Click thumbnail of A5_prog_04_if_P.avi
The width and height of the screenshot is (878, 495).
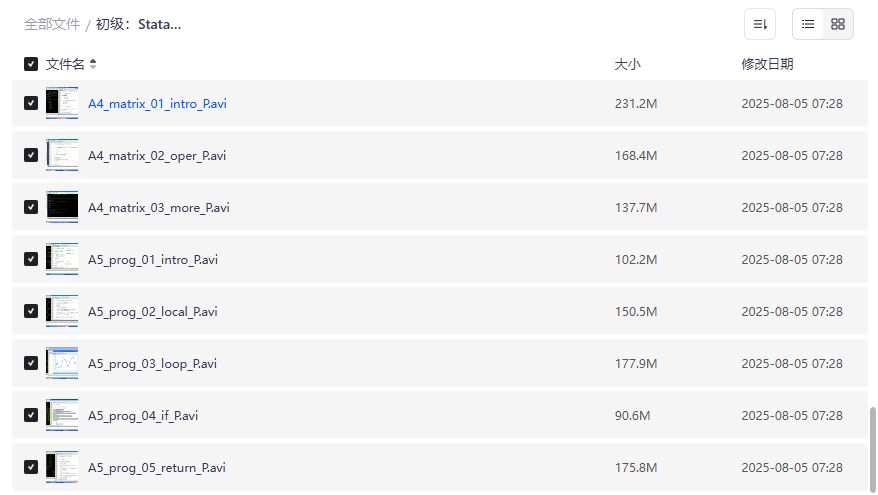point(62,415)
